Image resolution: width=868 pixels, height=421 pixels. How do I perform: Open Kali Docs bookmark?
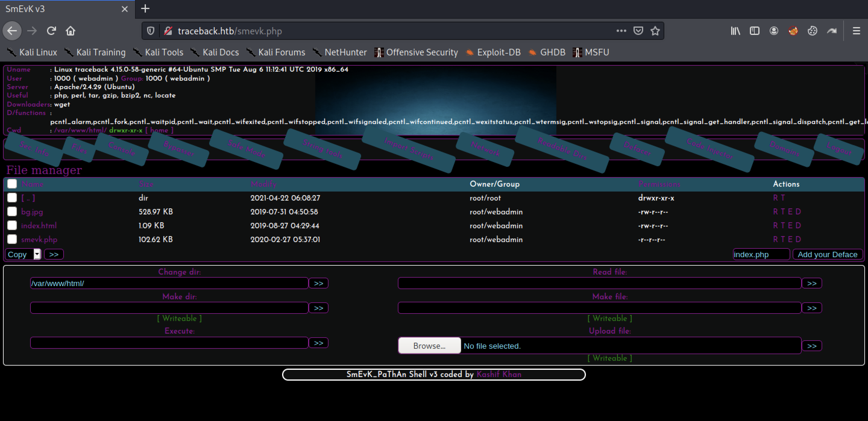(215, 52)
